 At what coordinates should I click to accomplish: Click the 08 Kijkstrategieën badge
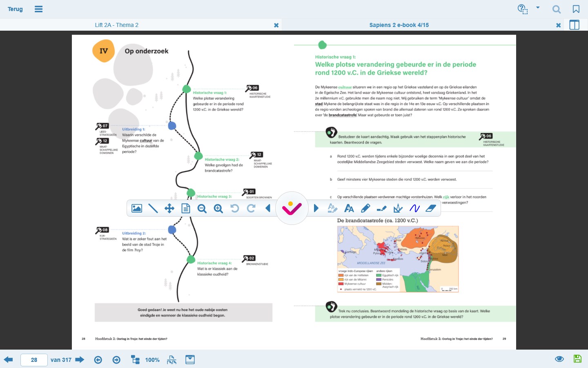click(x=102, y=230)
